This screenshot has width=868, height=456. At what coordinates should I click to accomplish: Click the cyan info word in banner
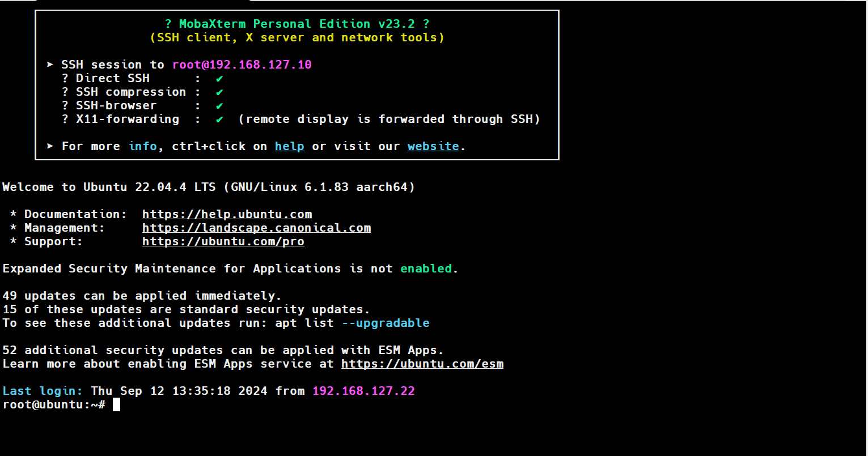[142, 147]
